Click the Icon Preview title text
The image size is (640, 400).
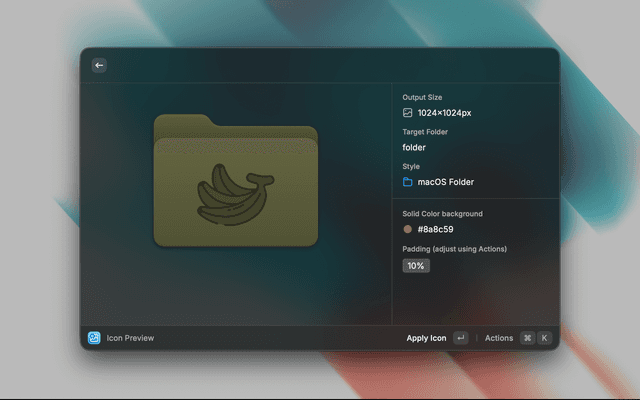pyautogui.click(x=131, y=338)
